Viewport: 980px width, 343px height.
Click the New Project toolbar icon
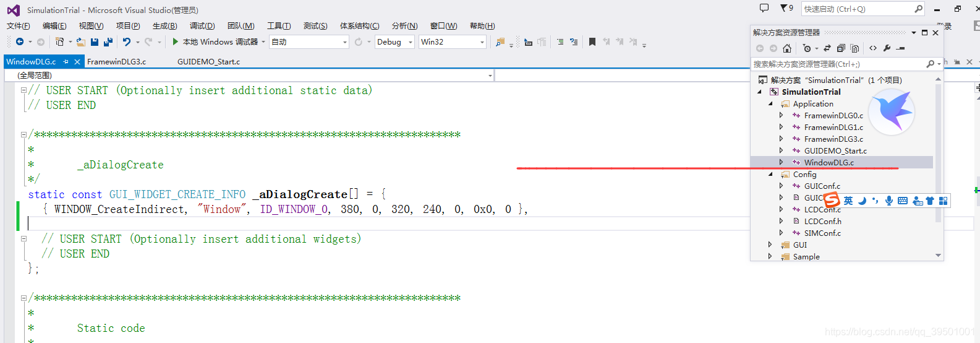pos(59,41)
